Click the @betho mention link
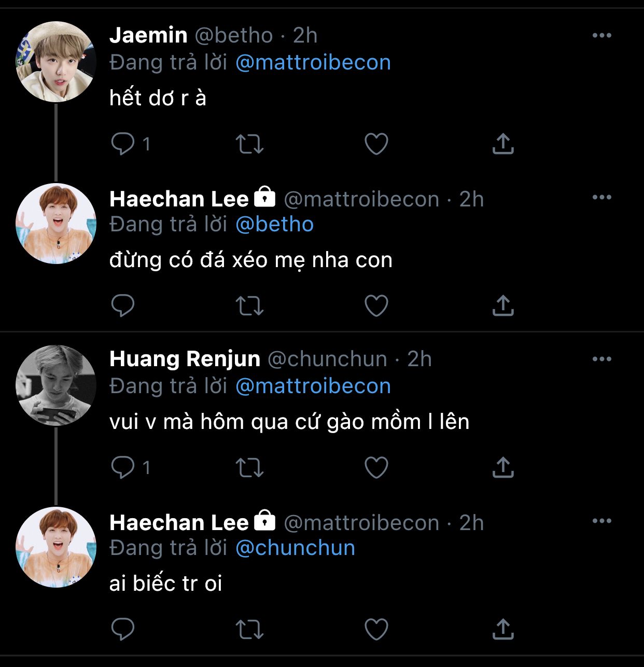This screenshot has height=667, width=644. coord(274,225)
